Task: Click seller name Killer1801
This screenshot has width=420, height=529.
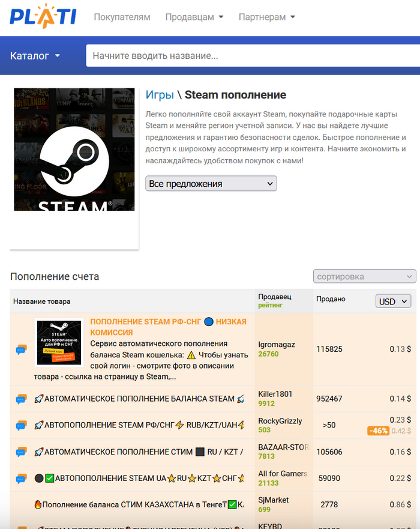Action: pyautogui.click(x=275, y=394)
